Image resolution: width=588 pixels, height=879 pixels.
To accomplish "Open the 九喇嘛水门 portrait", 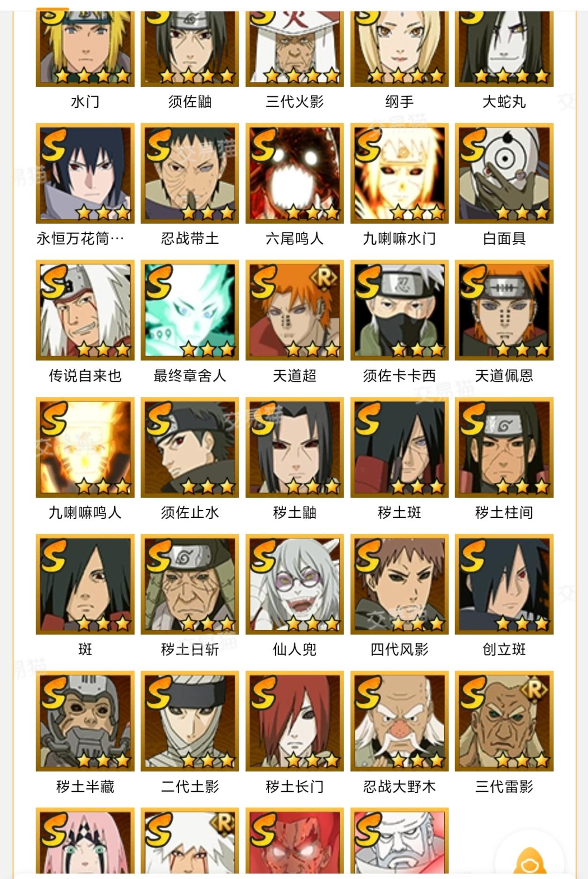I will click(x=399, y=173).
